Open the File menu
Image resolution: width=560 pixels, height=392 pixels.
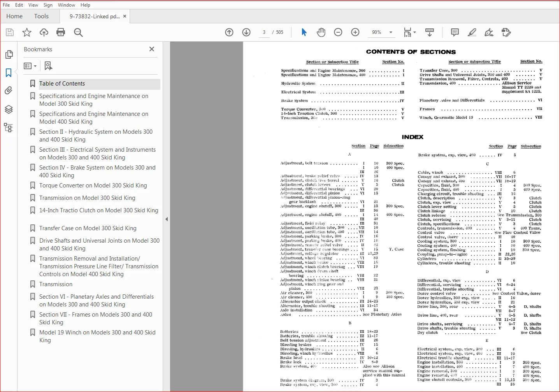tap(6, 5)
